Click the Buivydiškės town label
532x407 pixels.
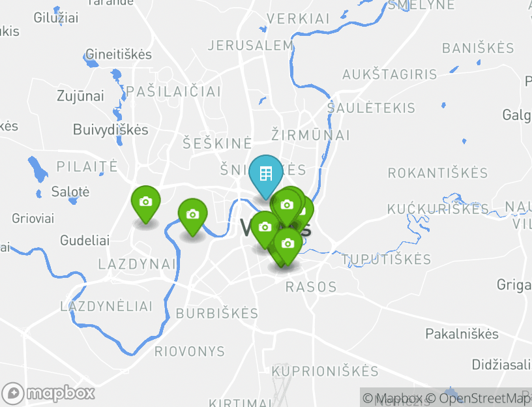coord(111,130)
